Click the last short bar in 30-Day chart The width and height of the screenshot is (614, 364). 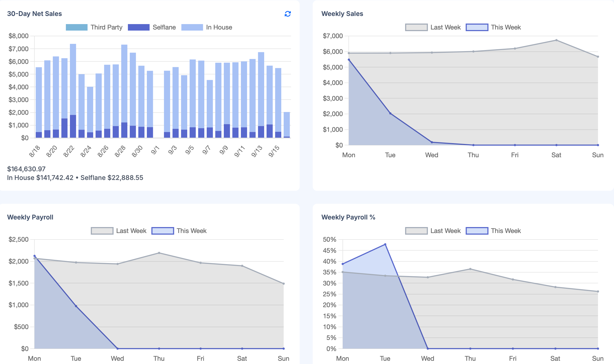(x=287, y=124)
